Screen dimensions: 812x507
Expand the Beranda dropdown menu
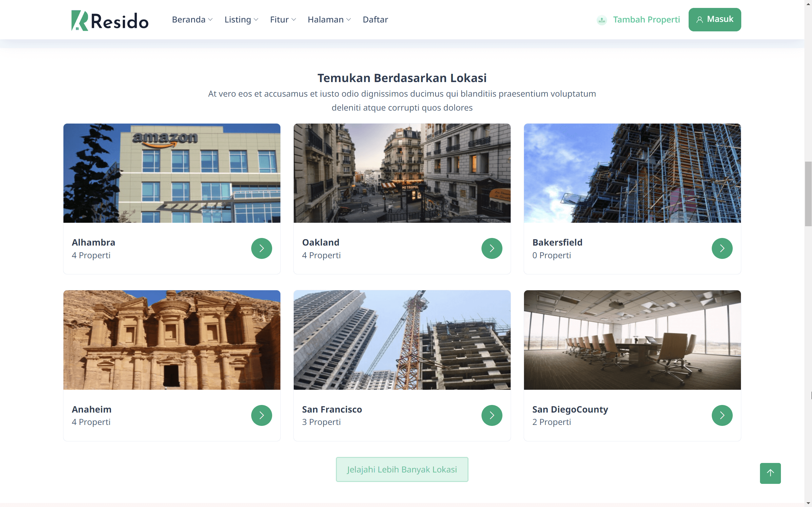(192, 20)
